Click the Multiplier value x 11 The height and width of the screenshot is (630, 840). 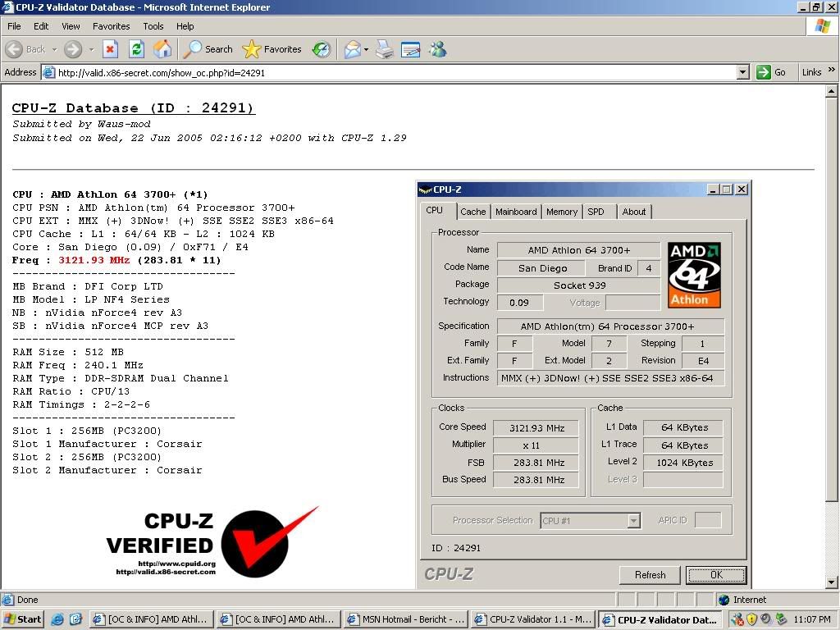click(x=536, y=445)
